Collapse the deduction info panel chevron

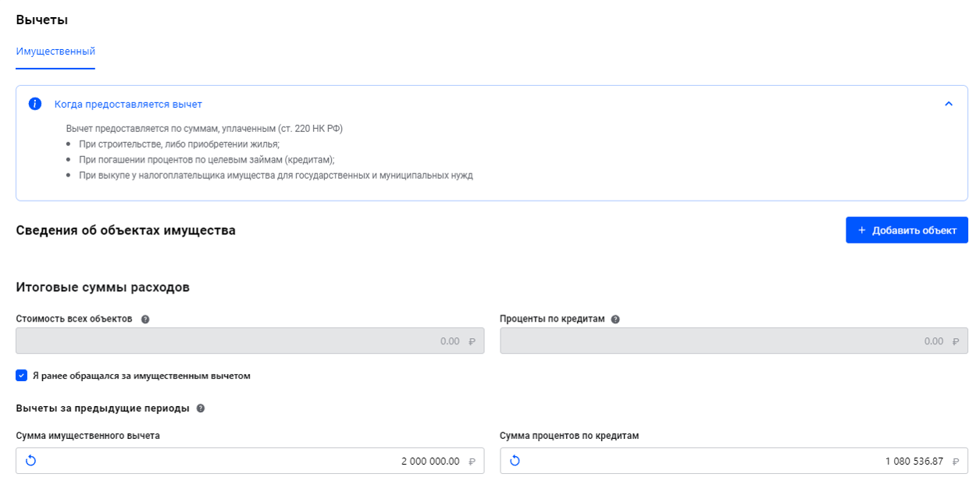tap(949, 104)
